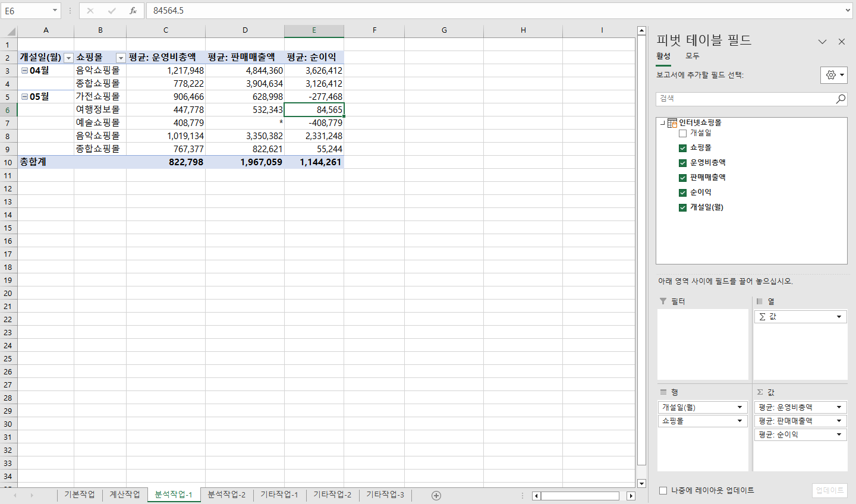The image size is (856, 504).
Task: Collapse the 04월 group in pivot table
Action: point(24,70)
